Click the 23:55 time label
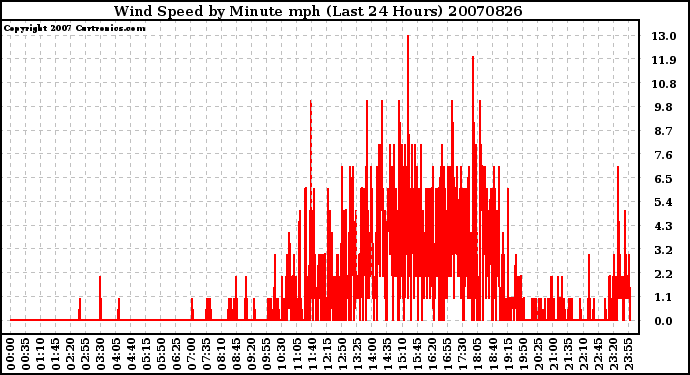Screen dimensions: 690x375 pyautogui.click(x=628, y=355)
